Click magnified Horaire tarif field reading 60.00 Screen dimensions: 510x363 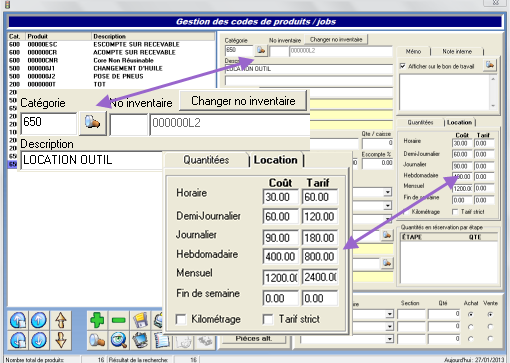[x=320, y=197]
